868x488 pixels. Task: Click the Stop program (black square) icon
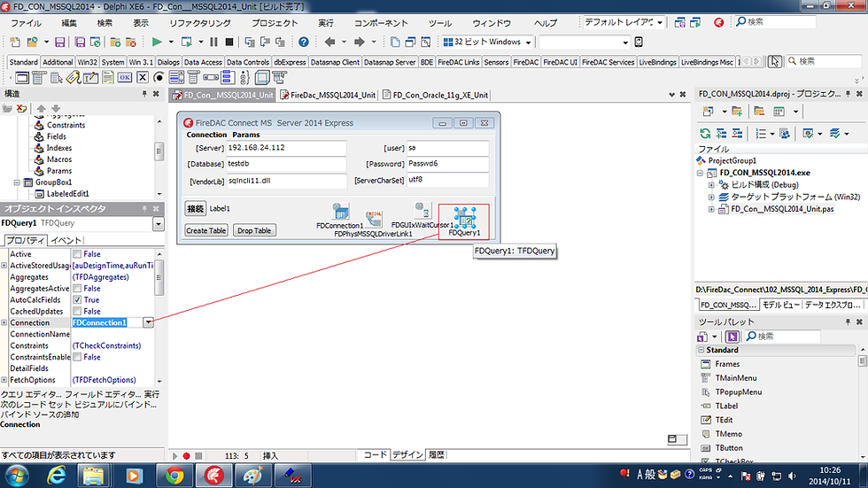tap(229, 42)
